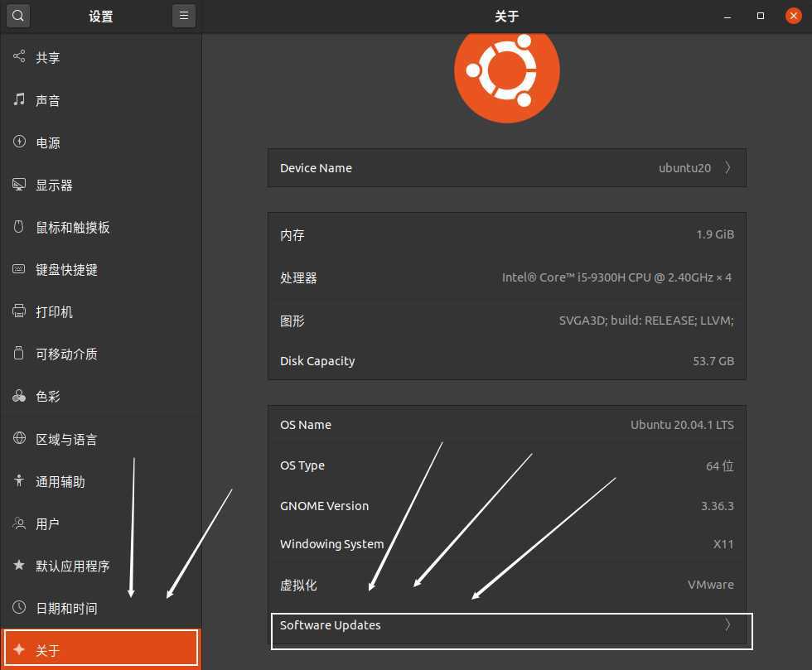Click the share icon beside 共享
Screen dimensions: 812x670
click(19, 56)
